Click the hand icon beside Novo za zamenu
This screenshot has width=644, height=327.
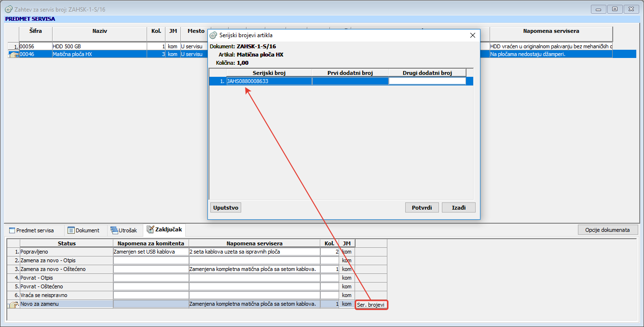pyautogui.click(x=14, y=305)
